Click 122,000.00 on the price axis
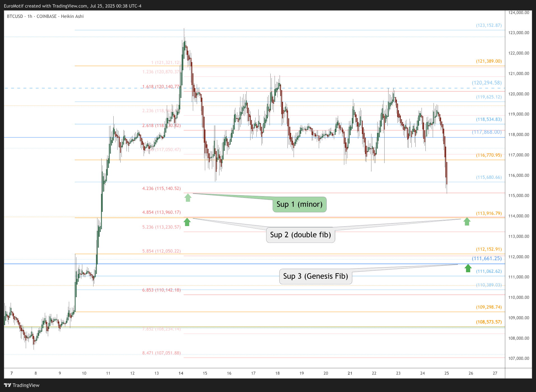Viewport: 536px width, 392px height. [519, 53]
